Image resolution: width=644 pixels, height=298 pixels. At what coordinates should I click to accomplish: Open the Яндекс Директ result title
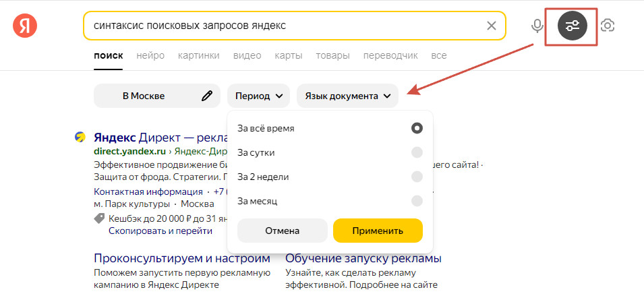(160, 137)
